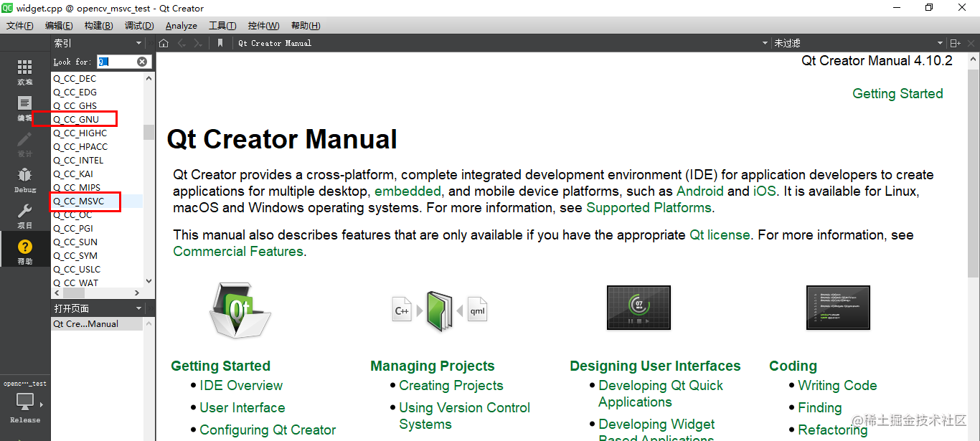Click index list scroll down arrow
This screenshot has height=441, width=980.
coord(149,282)
